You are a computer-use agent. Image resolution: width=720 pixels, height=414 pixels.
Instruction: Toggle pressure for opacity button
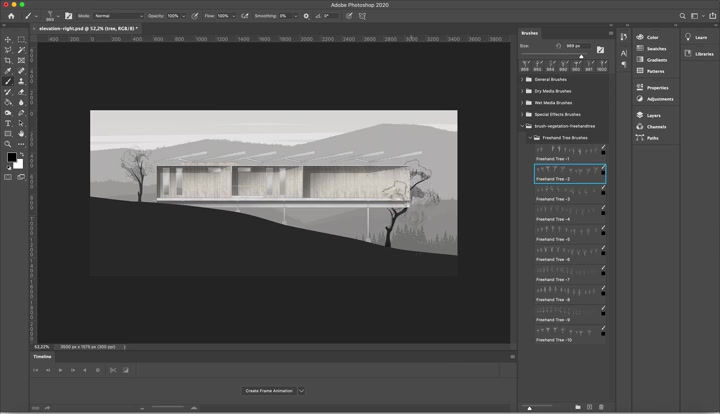195,17
